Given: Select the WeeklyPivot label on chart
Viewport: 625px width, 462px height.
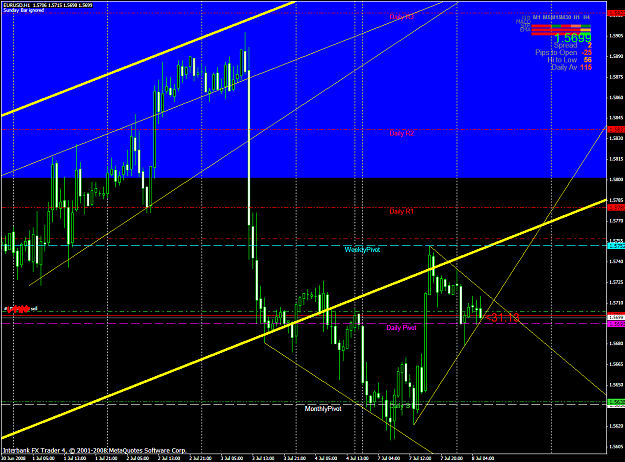Looking at the screenshot, I should click(362, 250).
